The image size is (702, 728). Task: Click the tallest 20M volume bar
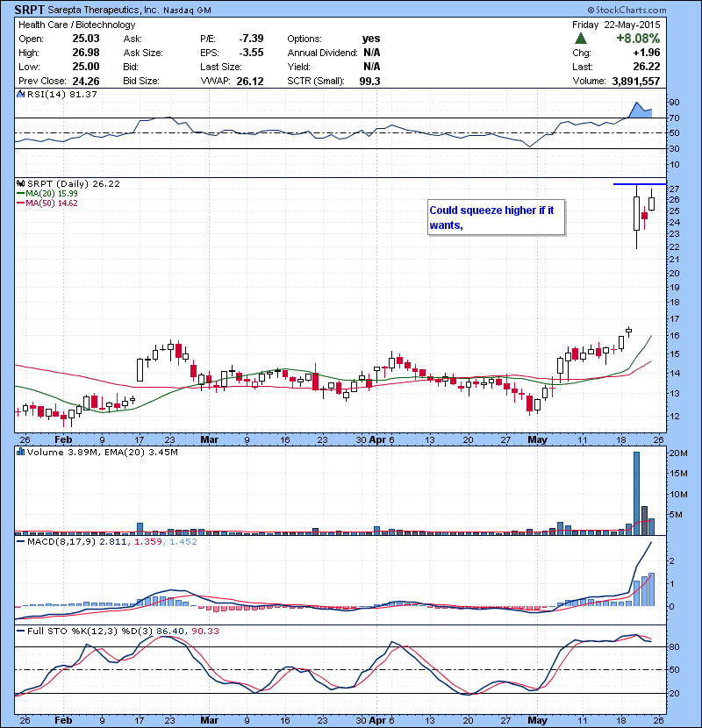(x=636, y=494)
